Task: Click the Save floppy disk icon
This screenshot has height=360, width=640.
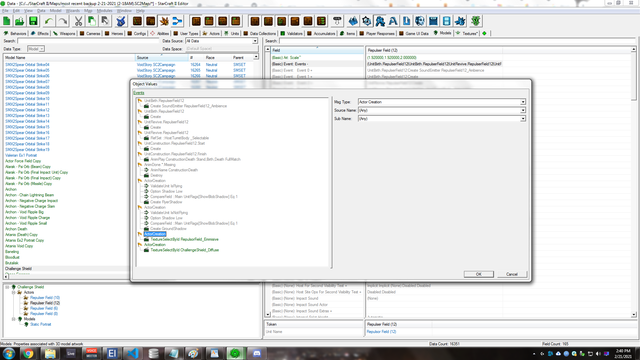Action: tap(33, 21)
